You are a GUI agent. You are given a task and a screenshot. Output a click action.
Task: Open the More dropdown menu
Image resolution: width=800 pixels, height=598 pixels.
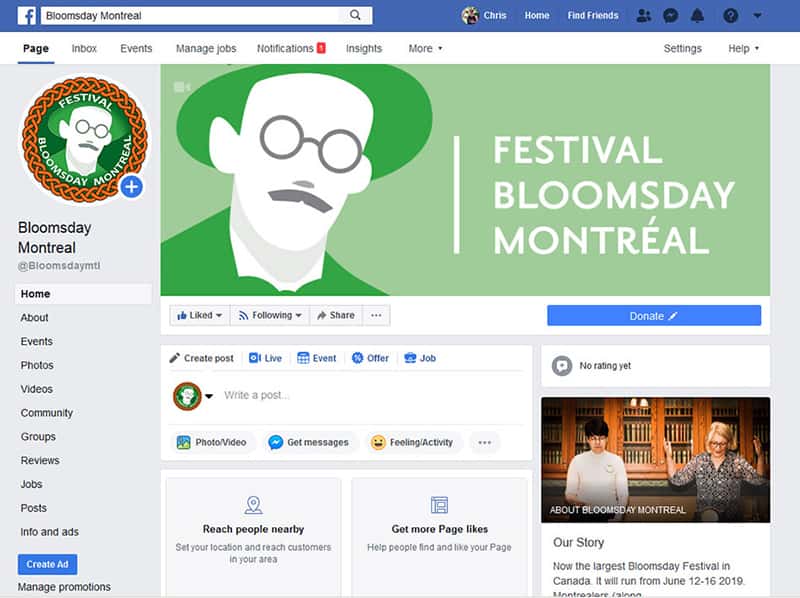pos(425,48)
